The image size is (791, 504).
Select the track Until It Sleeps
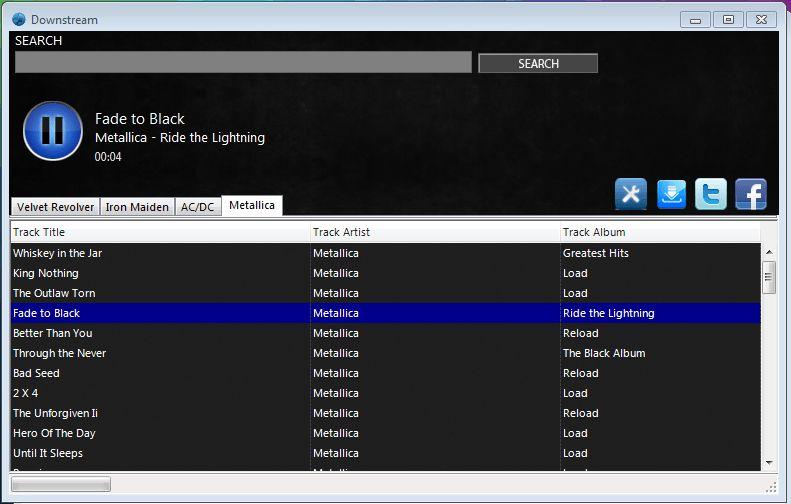(385, 453)
